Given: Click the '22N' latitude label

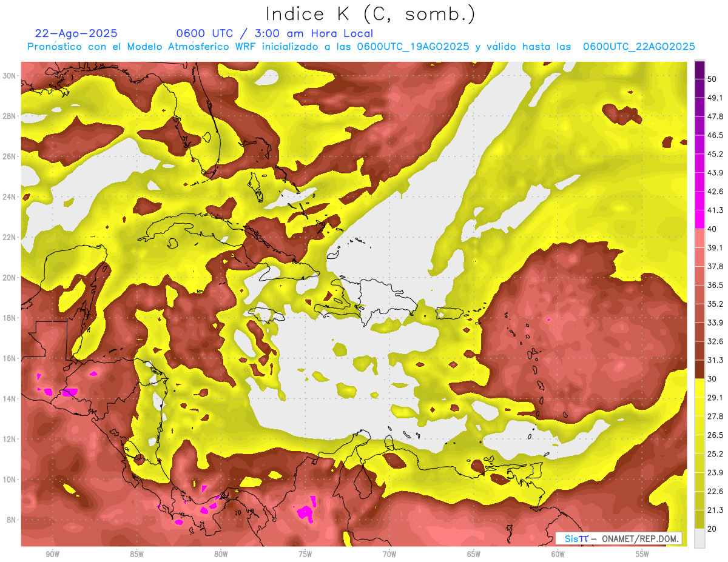Looking at the screenshot, I should (x=10, y=237).
